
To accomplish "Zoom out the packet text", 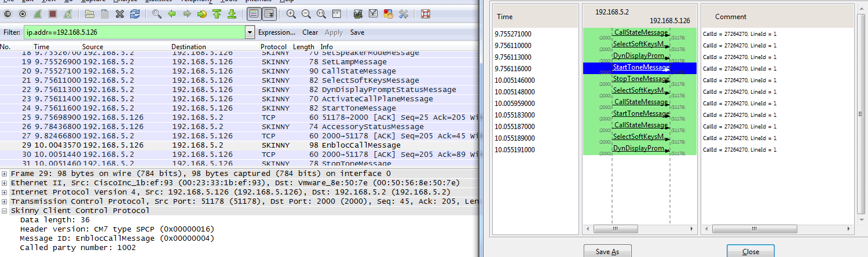I will click(305, 13).
